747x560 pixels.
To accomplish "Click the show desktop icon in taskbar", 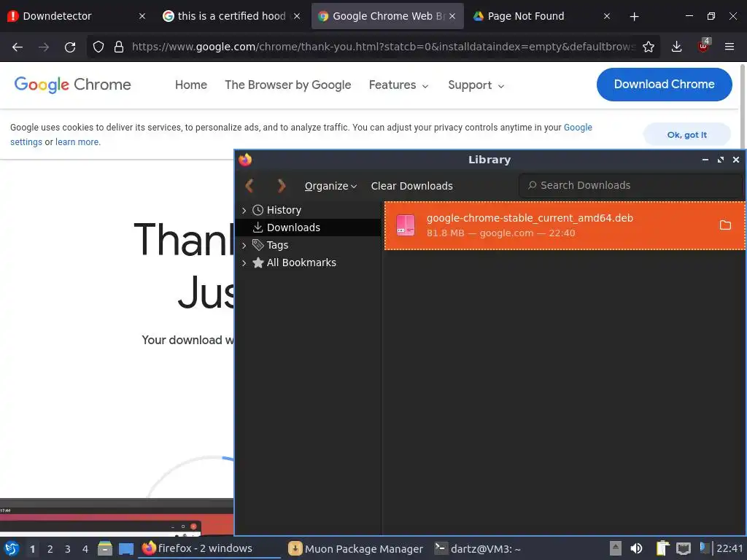I will point(125,548).
